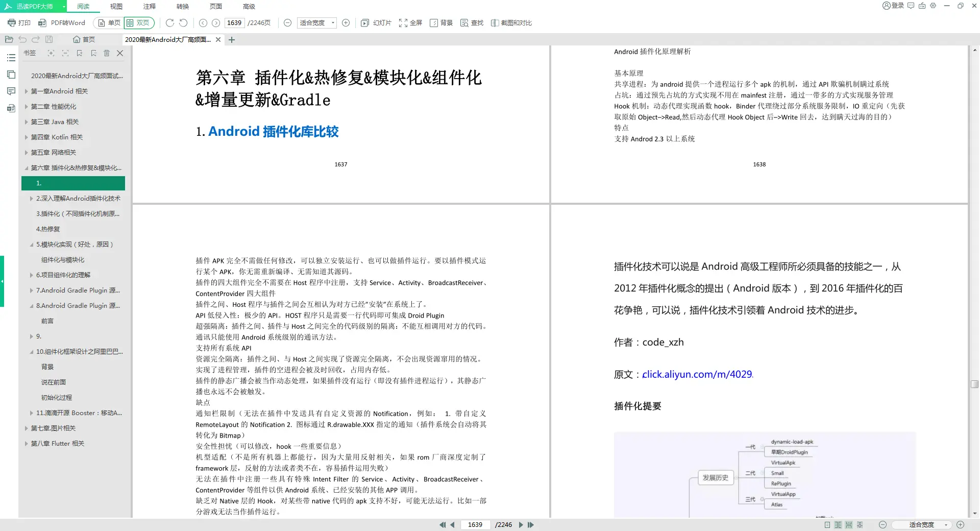Switch to the 注释 menu tab
Image resolution: width=980 pixels, height=531 pixels.
tap(149, 6)
